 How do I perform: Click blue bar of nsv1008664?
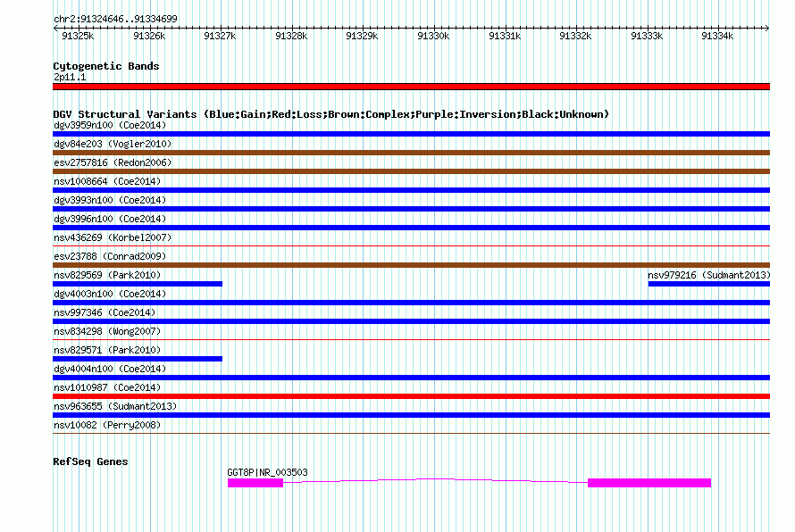pos(411,190)
